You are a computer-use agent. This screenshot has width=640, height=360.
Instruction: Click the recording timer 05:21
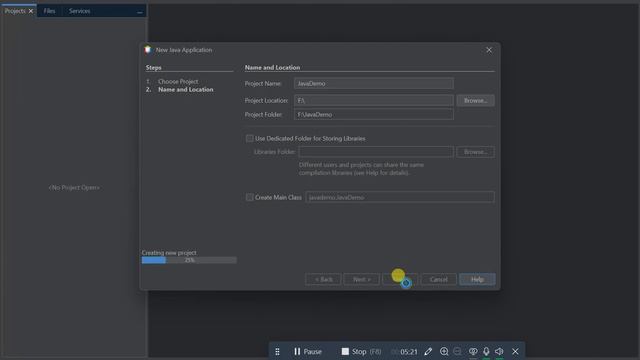[x=409, y=351]
